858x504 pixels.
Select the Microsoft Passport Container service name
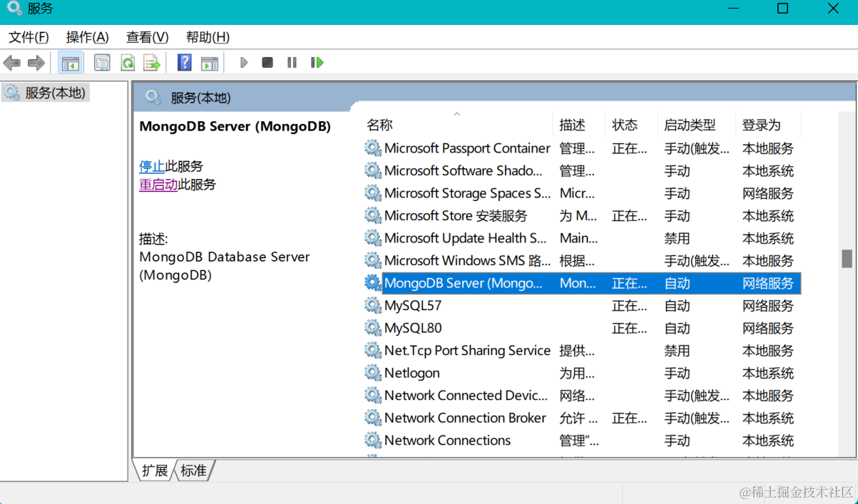click(x=467, y=148)
